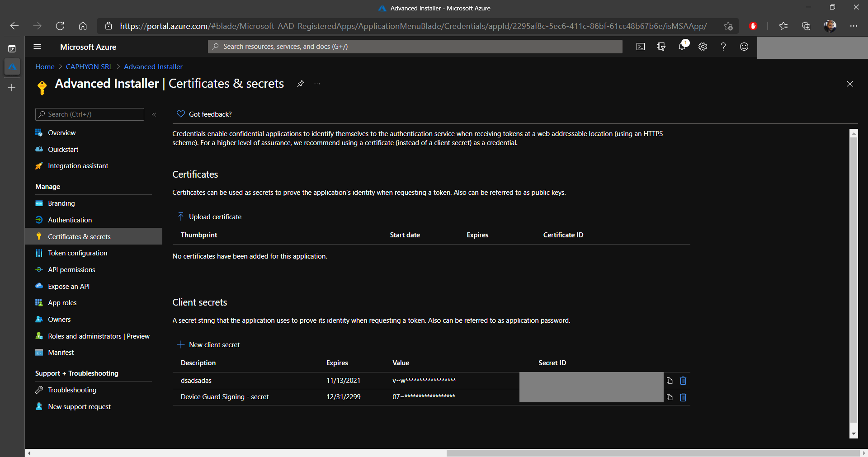The width and height of the screenshot is (868, 457).
Task: Click the horizontal scrollbar thumb
Action: click(x=653, y=453)
